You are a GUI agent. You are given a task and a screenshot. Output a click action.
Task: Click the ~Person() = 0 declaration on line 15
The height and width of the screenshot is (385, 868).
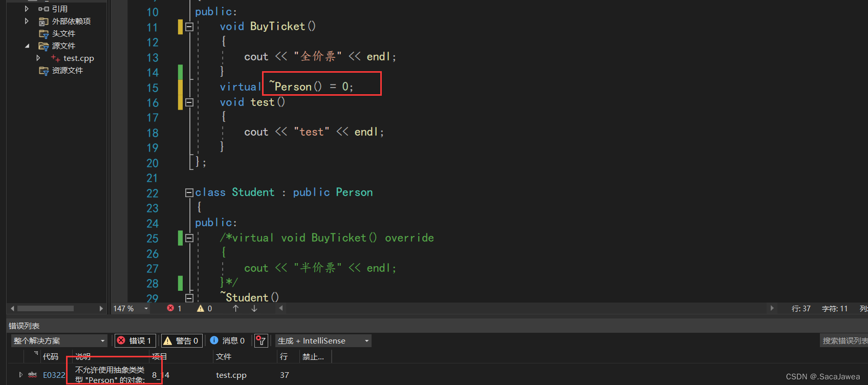pos(311,87)
